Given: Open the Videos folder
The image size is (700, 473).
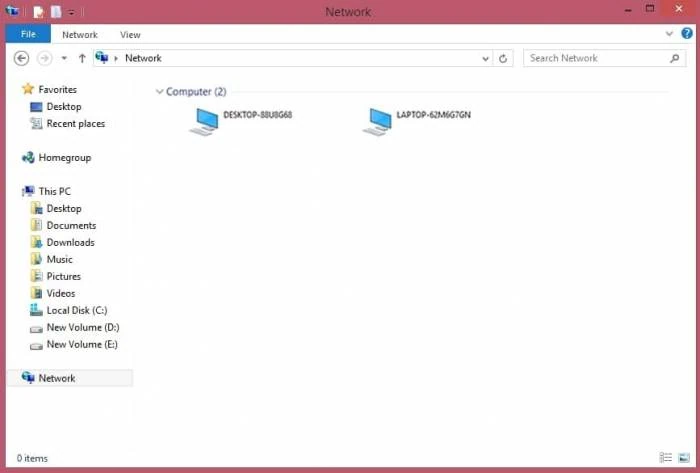Looking at the screenshot, I should (x=61, y=293).
